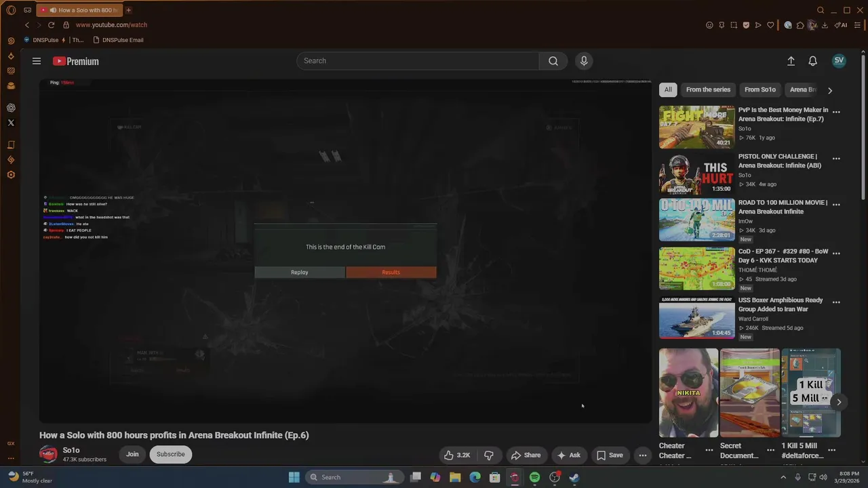Open the Secret Document short
Image resolution: width=868 pixels, height=488 pixels.
click(x=750, y=393)
